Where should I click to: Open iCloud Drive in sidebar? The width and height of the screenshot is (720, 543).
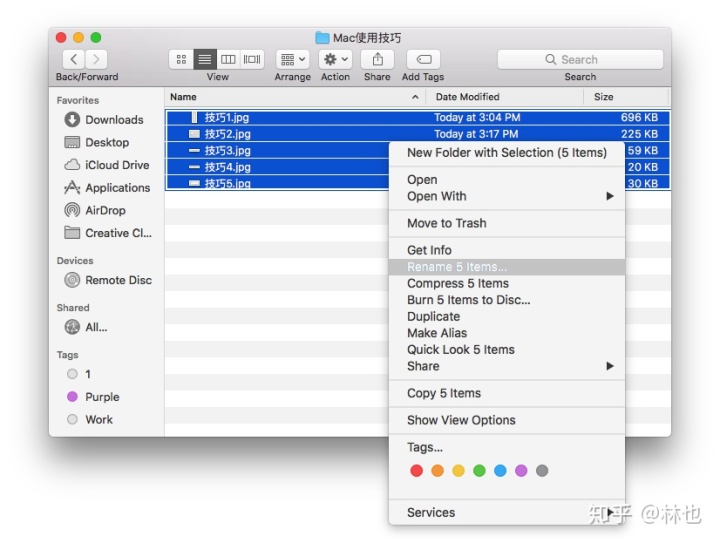click(x=107, y=165)
